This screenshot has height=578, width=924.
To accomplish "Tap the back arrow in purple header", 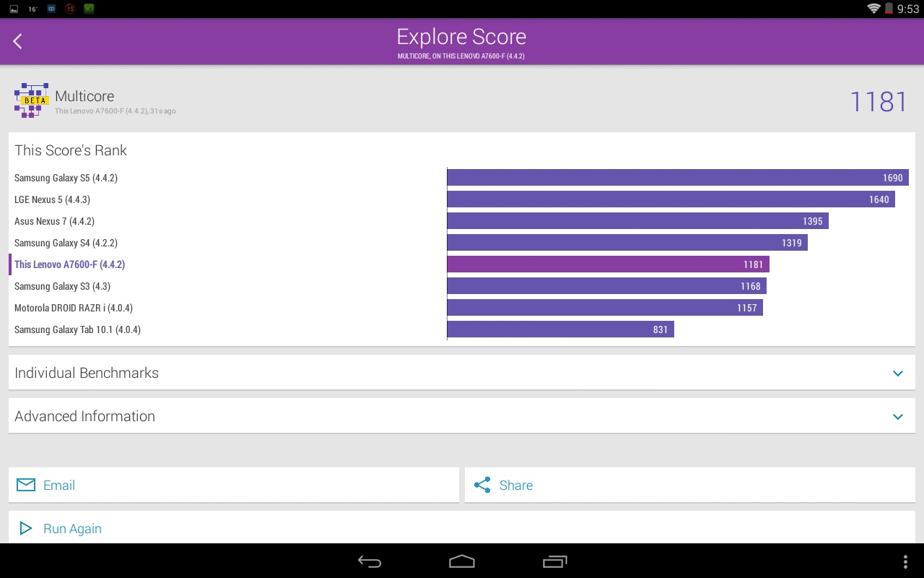I will (x=18, y=42).
